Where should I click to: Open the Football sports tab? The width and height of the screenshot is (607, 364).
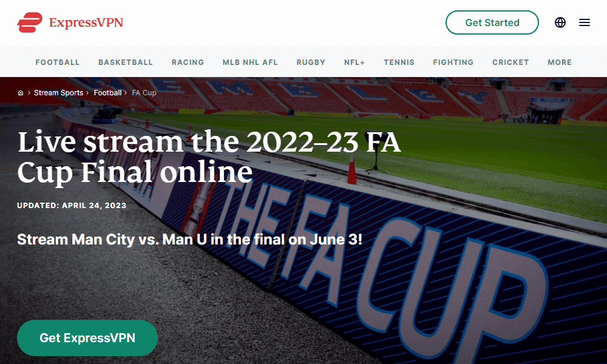click(58, 62)
